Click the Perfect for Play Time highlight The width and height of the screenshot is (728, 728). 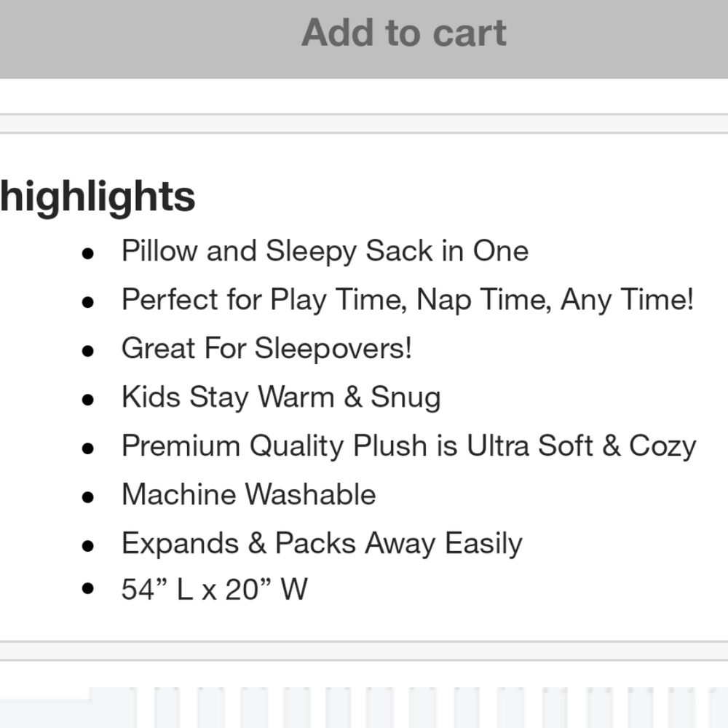coord(408,300)
